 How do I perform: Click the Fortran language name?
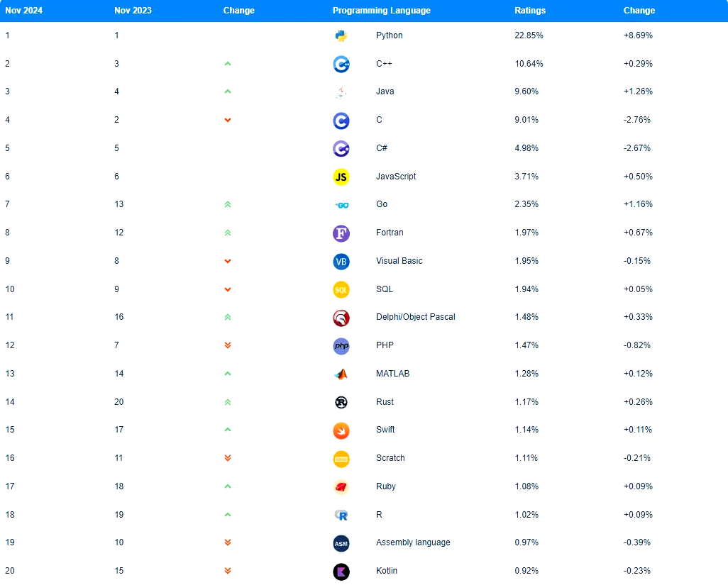(x=390, y=233)
